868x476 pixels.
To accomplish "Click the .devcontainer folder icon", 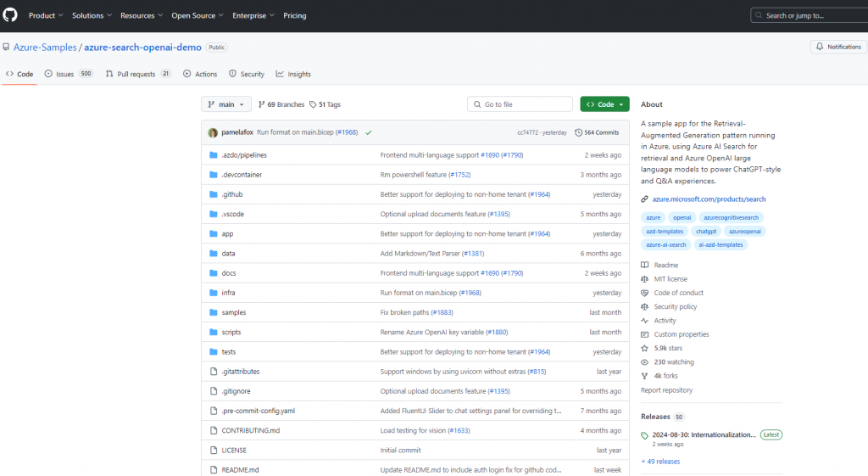I will 214,175.
